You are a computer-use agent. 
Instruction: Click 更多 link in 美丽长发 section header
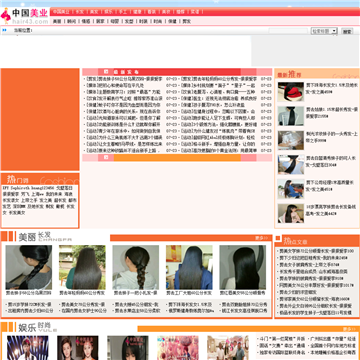pos(261,238)
